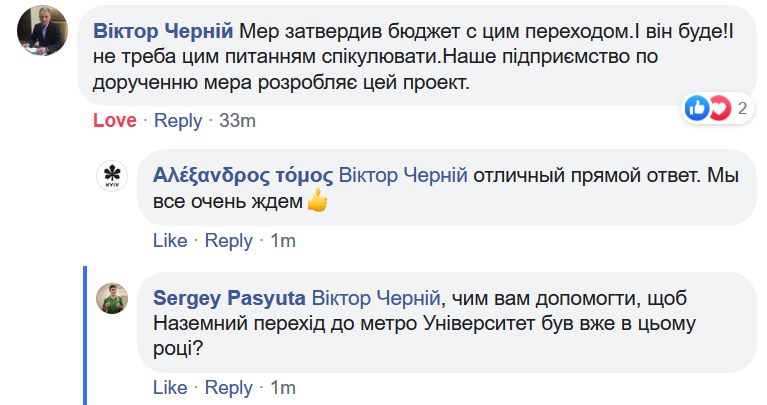Reply to Віктор Черній's top comment
Viewport: 767px width, 405px height.
pos(178,121)
